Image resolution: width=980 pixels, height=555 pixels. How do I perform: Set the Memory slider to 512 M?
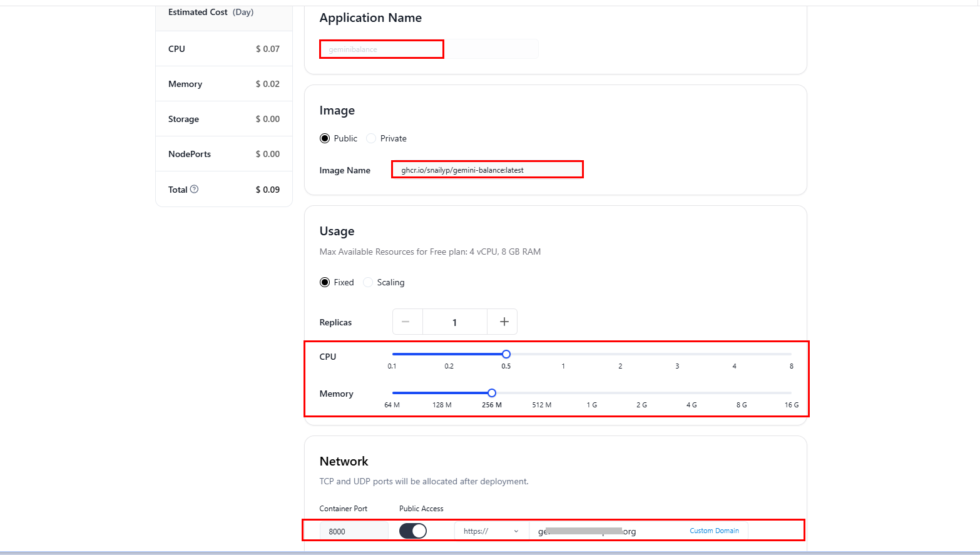(541, 392)
